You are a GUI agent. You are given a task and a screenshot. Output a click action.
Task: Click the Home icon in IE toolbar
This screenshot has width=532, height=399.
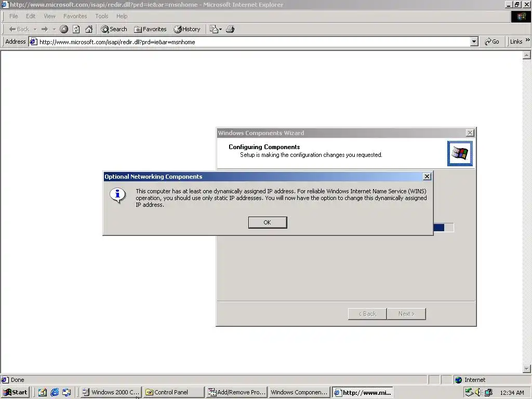point(89,29)
